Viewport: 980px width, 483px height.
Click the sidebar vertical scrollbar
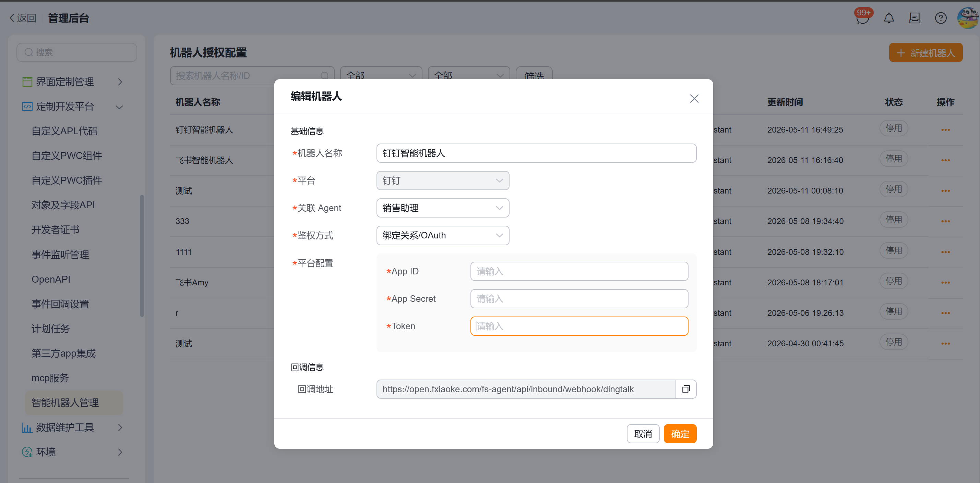click(142, 256)
